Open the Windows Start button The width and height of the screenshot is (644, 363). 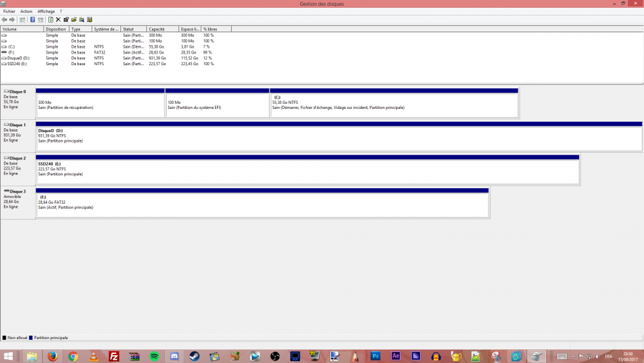tap(8, 357)
